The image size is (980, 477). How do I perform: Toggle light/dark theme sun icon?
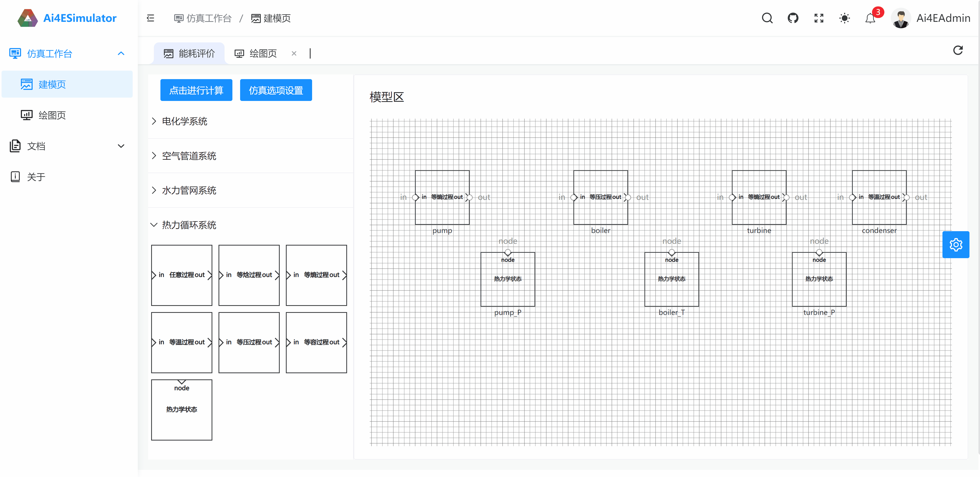pos(844,18)
